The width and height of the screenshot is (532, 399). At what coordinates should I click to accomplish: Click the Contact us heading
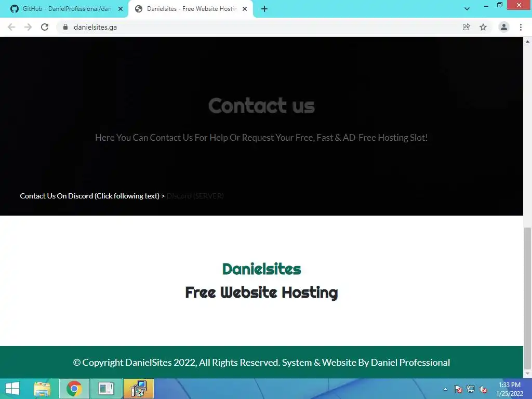pos(262,105)
